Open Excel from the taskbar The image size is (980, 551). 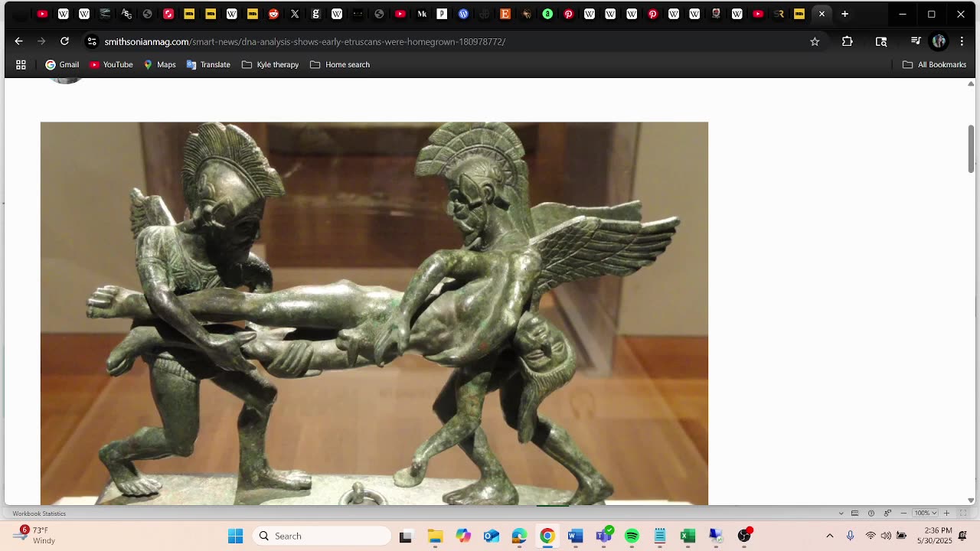coord(688,536)
